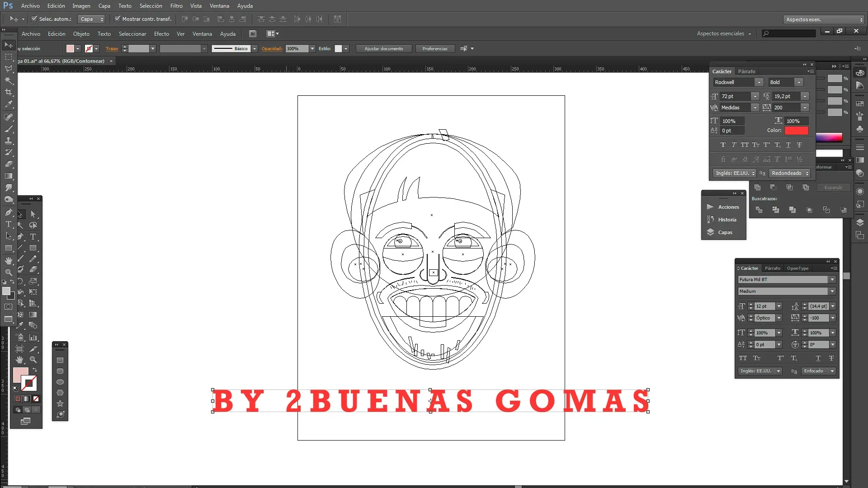Choose the Star shape tool in floating panel
This screenshot has width=868, height=488.
60,404
